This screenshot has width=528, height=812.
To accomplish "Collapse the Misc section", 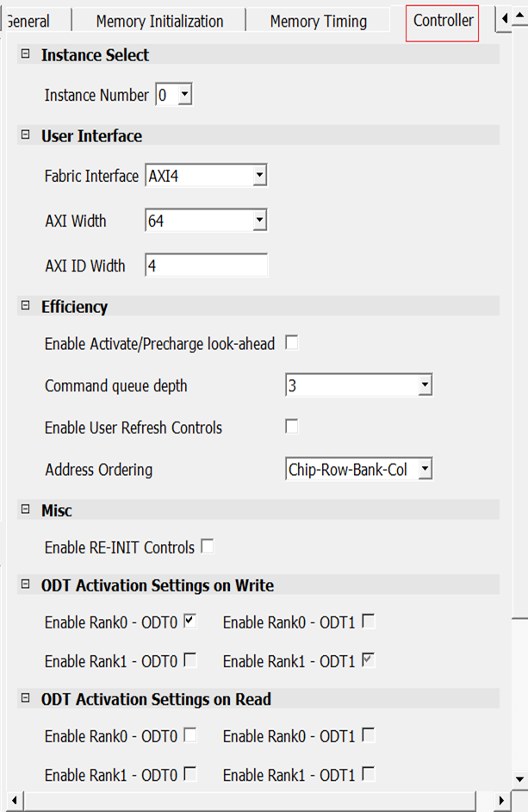I will pyautogui.click(x=25, y=510).
